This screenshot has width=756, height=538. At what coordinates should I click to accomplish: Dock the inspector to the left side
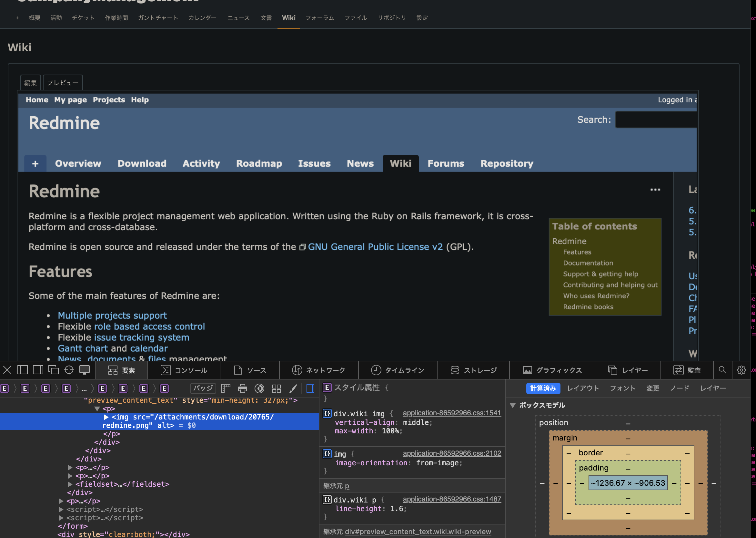[x=23, y=370]
